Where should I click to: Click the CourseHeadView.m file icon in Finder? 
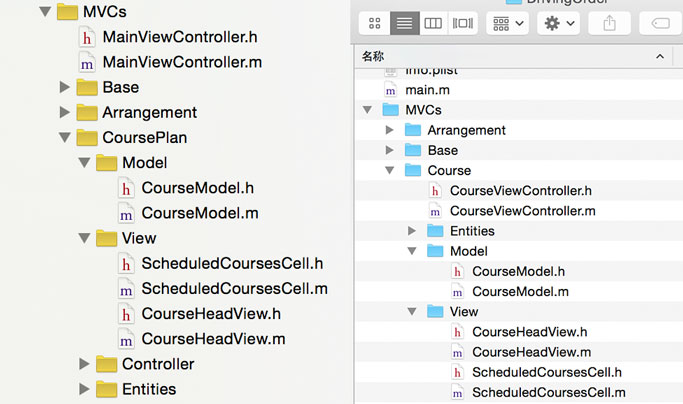click(457, 352)
